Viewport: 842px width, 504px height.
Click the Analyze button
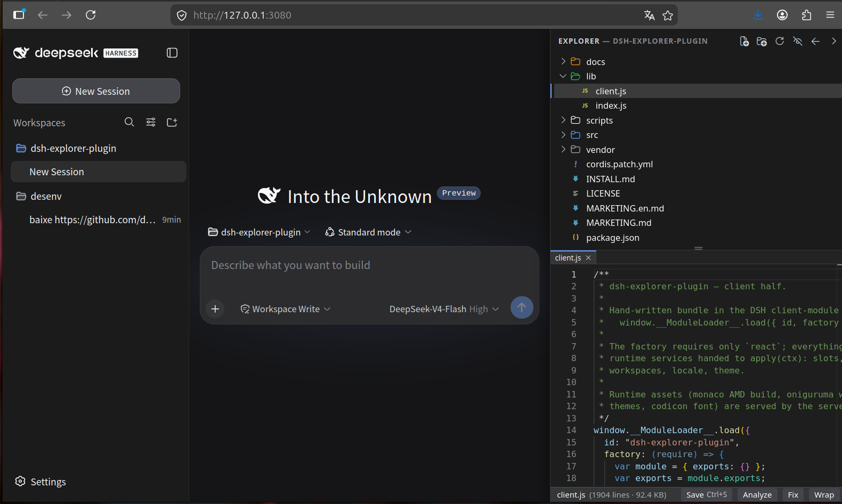click(x=757, y=495)
